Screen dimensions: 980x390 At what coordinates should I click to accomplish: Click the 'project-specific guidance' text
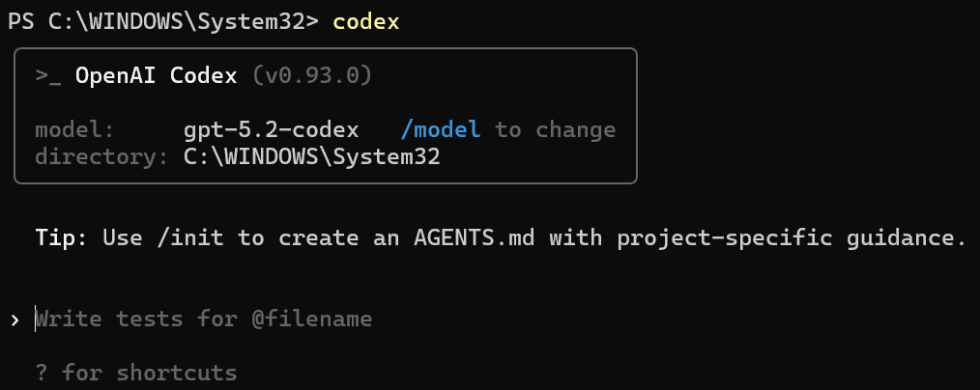tap(805, 237)
